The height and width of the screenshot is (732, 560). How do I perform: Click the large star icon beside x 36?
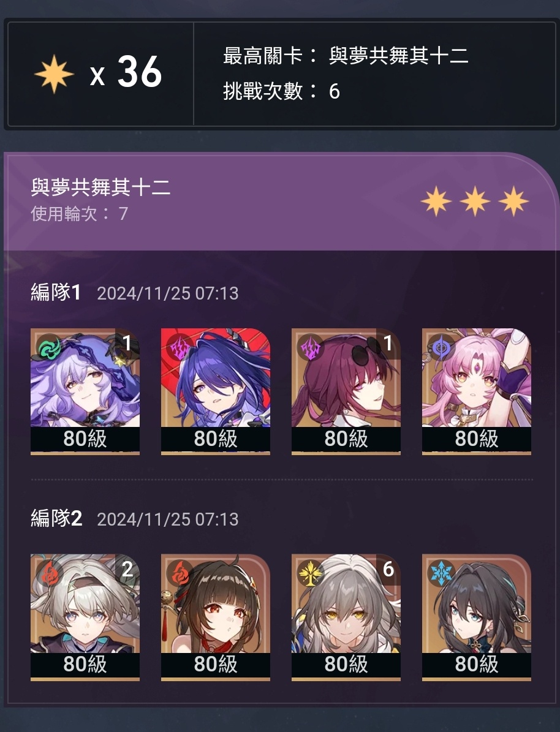pos(54,74)
